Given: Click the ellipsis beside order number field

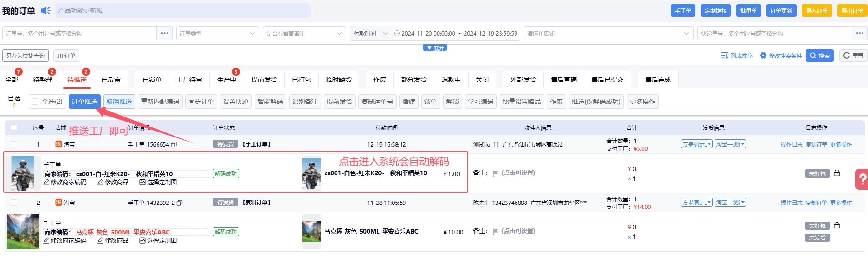Looking at the screenshot, I should click(165, 33).
